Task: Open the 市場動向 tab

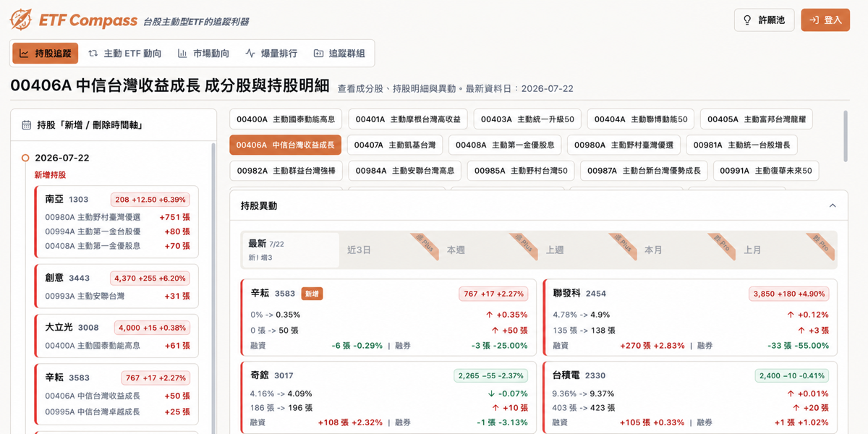Action: (x=203, y=53)
